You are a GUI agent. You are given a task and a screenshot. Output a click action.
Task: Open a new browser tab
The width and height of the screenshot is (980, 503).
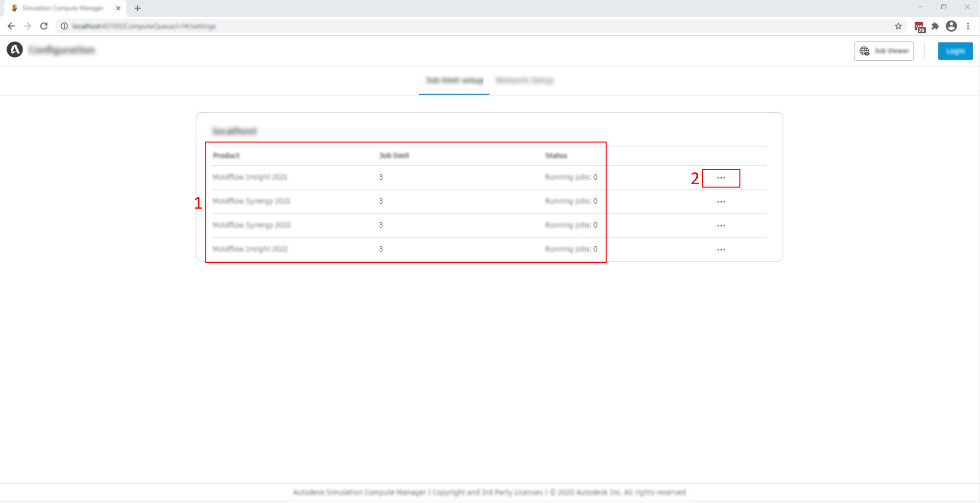[138, 8]
